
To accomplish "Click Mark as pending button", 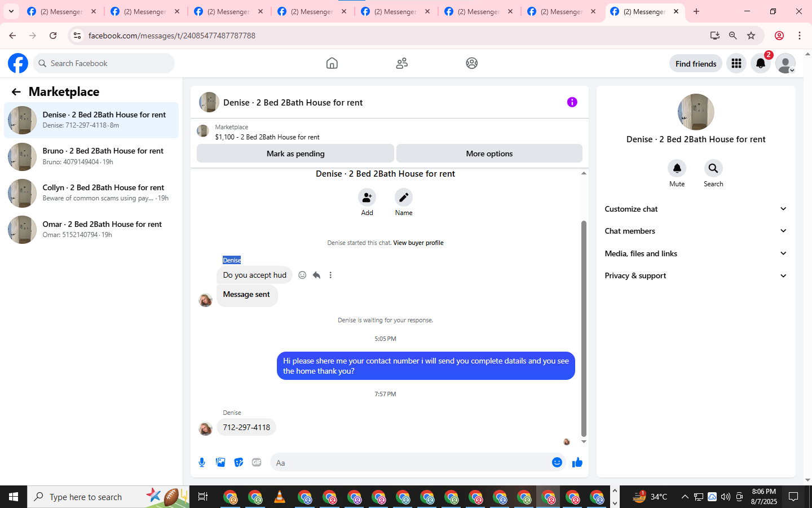I will click(295, 154).
